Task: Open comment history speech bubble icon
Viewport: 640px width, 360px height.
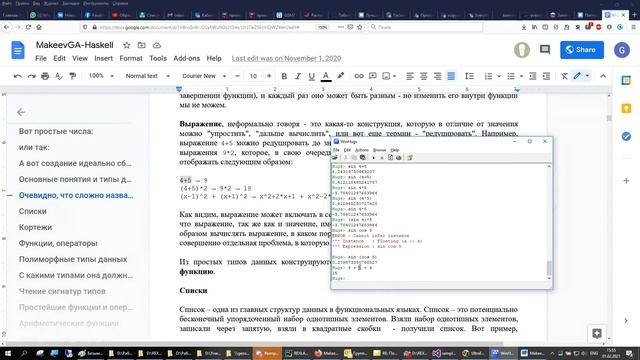Action: click(x=545, y=50)
